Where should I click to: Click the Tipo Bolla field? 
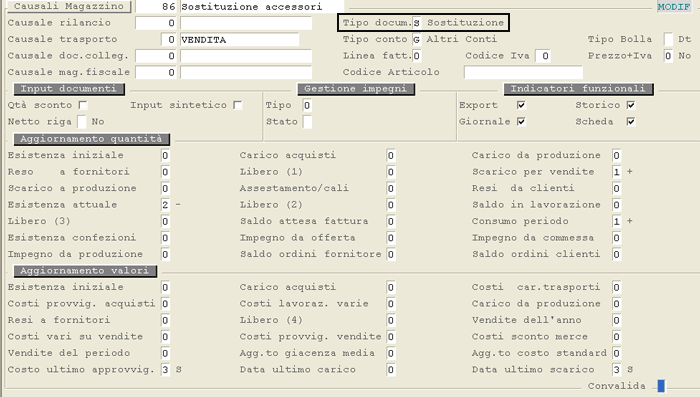click(x=668, y=39)
